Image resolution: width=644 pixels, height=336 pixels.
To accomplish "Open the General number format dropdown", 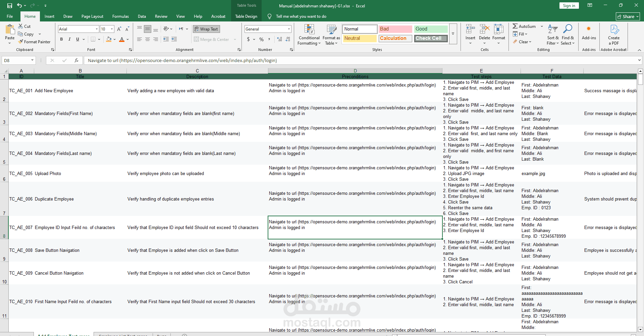I will pos(289,29).
